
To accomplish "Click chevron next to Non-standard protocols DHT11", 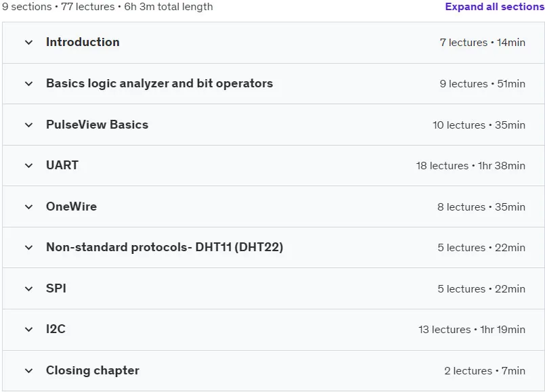I will click(29, 247).
